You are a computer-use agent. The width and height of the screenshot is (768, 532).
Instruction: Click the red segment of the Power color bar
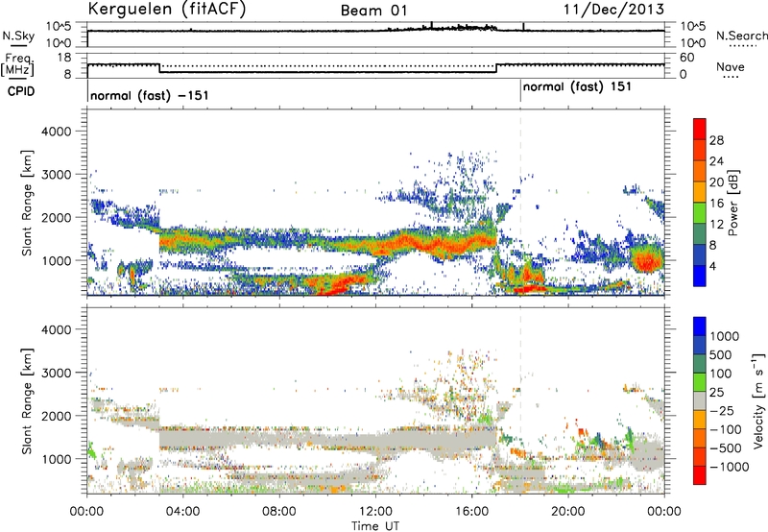[700, 129]
